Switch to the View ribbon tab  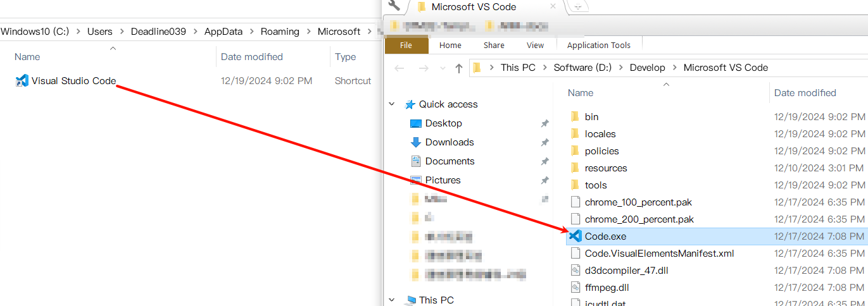click(535, 46)
